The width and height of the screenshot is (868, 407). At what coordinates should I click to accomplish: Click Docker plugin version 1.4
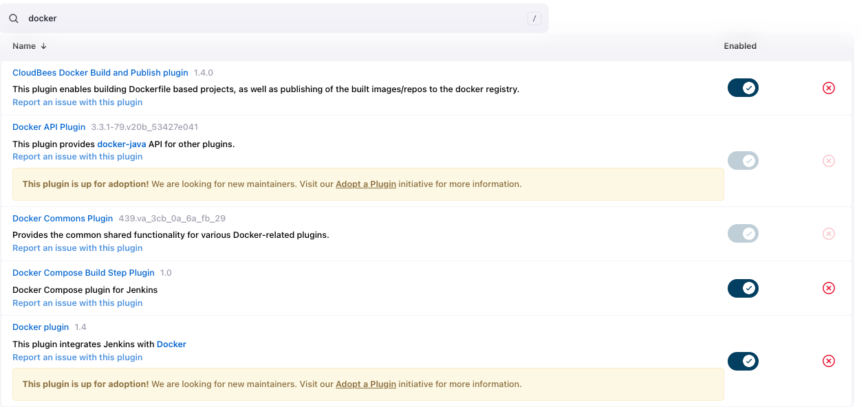(80, 327)
